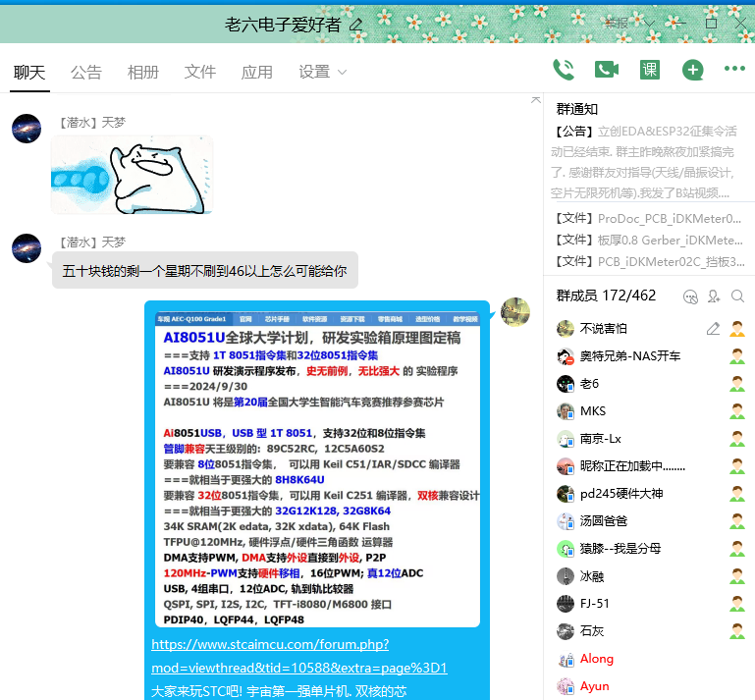The width and height of the screenshot is (755, 700).
Task: Click role icon beside 不说害怕
Action: click(x=737, y=329)
